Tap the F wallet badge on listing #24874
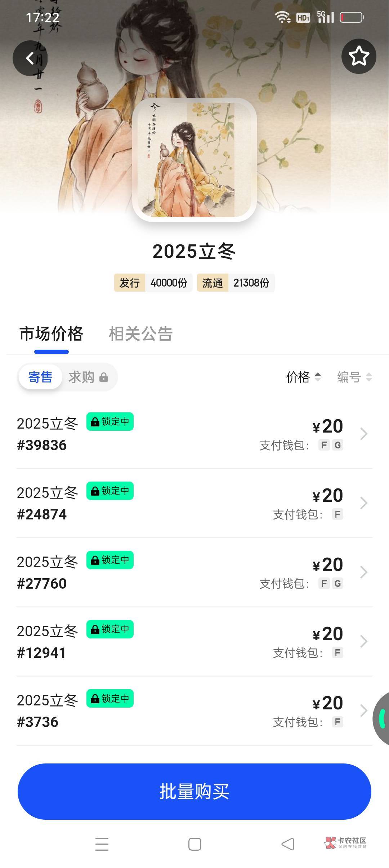This screenshot has height=868, width=389. click(x=337, y=514)
